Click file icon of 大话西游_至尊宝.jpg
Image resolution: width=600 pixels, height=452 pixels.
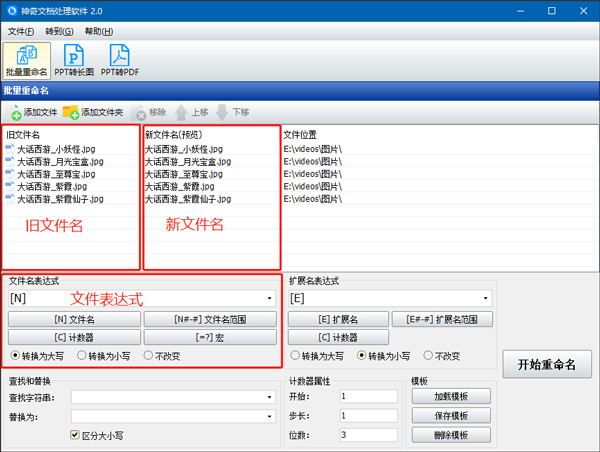point(10,174)
